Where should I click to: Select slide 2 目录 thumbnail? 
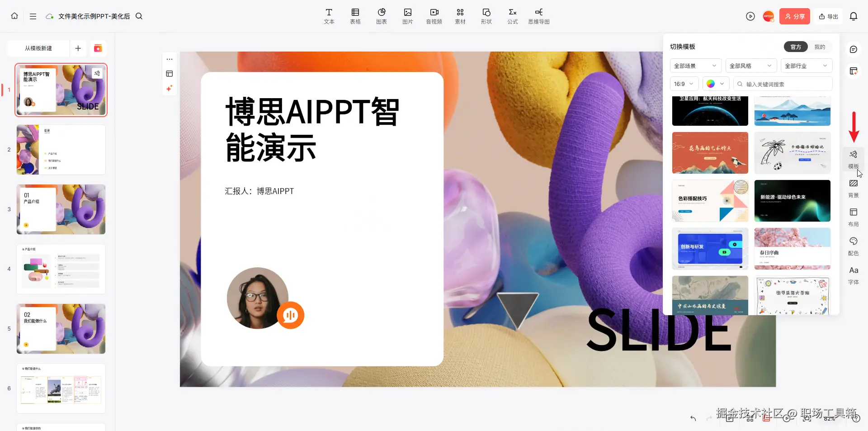pos(61,150)
